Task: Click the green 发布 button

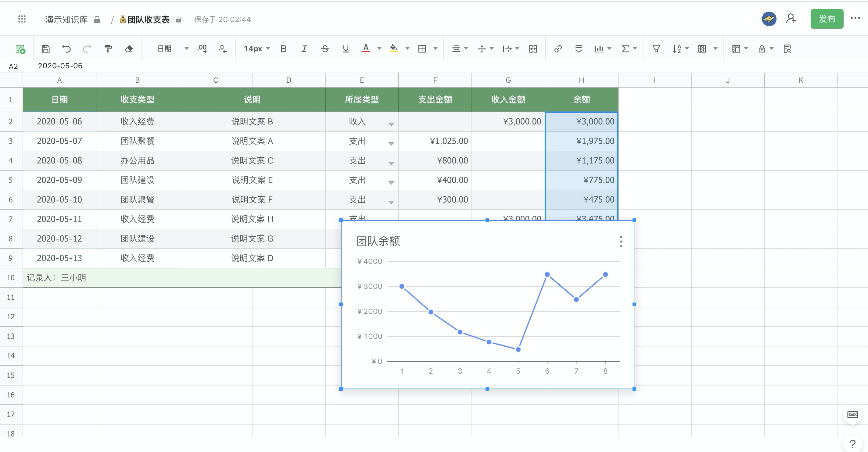Action: click(827, 19)
